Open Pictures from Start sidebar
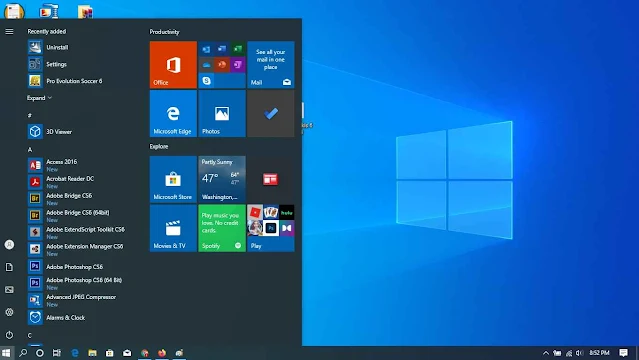Screen dimensions: 639x360 click(x=9, y=289)
